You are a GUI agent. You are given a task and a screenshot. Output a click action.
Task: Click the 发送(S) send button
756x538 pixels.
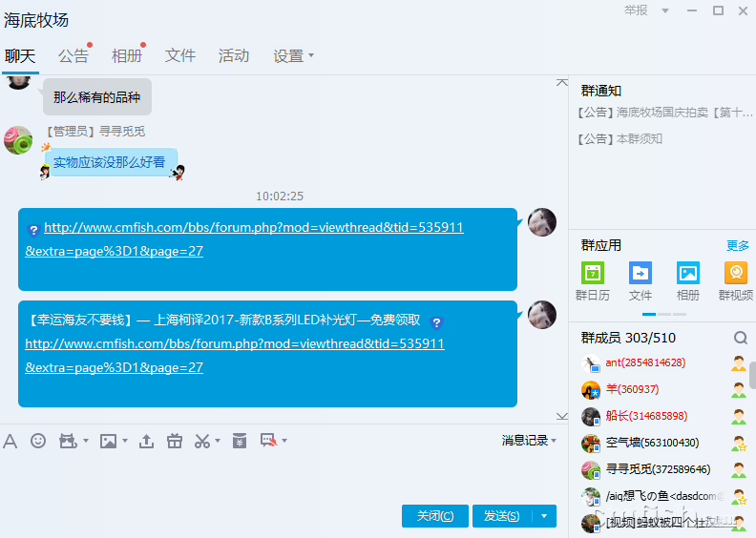[502, 516]
